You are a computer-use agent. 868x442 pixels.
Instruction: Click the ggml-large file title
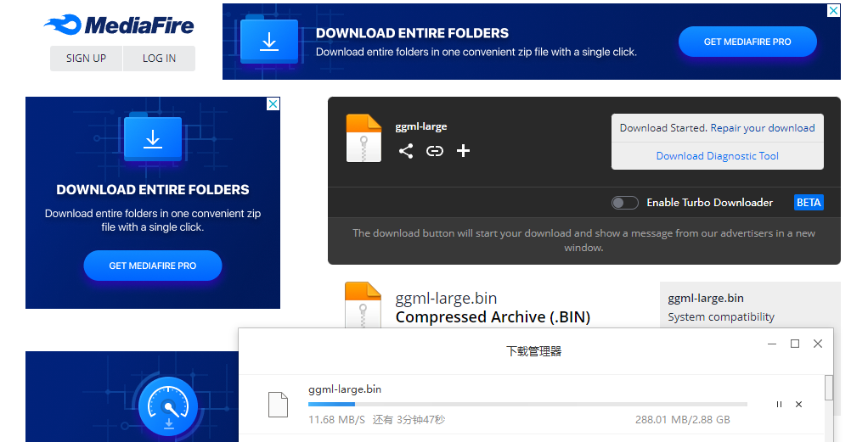[x=420, y=126]
